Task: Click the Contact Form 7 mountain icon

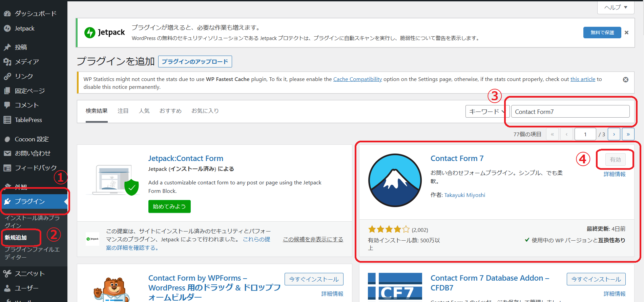Action: tap(395, 180)
